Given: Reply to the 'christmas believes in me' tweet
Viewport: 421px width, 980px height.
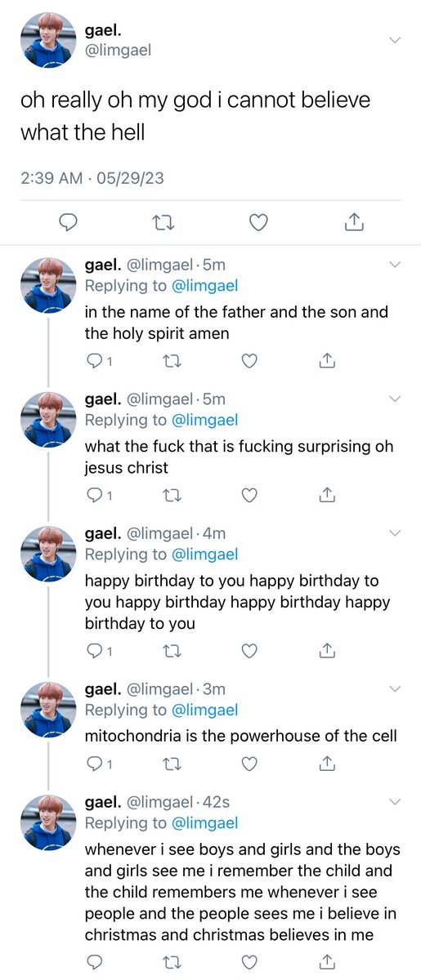Looking at the screenshot, I should (x=93, y=960).
